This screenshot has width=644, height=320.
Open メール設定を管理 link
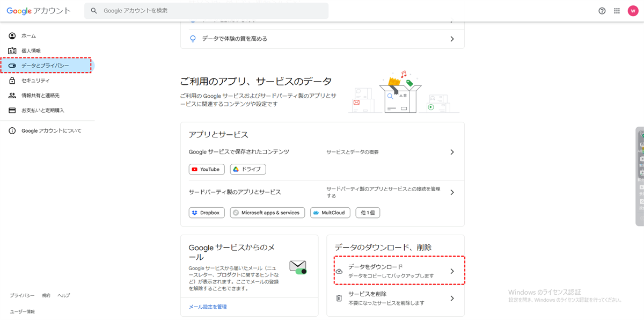(x=208, y=307)
